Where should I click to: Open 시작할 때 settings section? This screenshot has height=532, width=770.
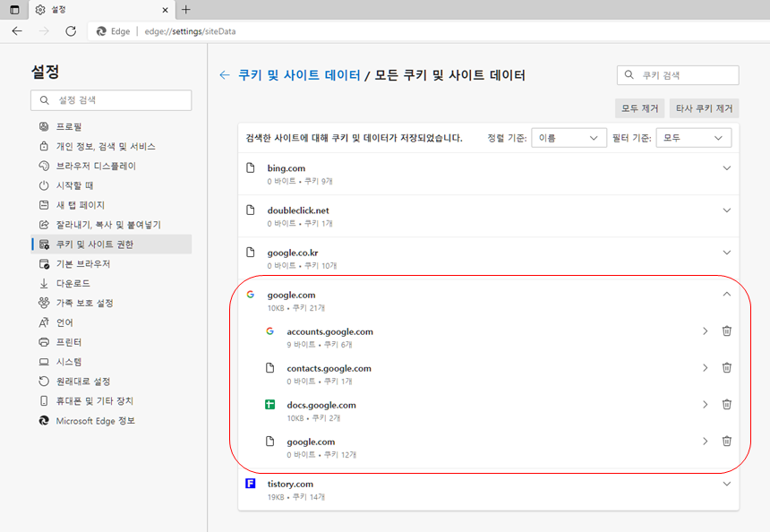[111, 185]
